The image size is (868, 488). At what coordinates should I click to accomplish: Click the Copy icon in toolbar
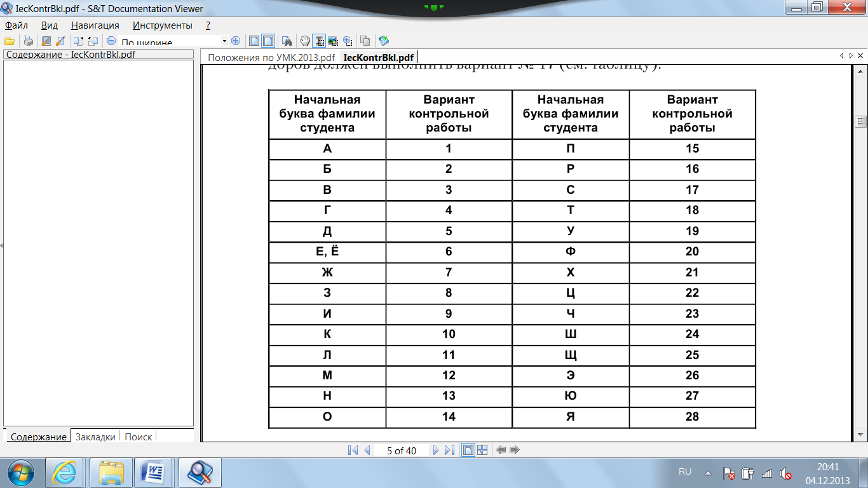point(365,41)
